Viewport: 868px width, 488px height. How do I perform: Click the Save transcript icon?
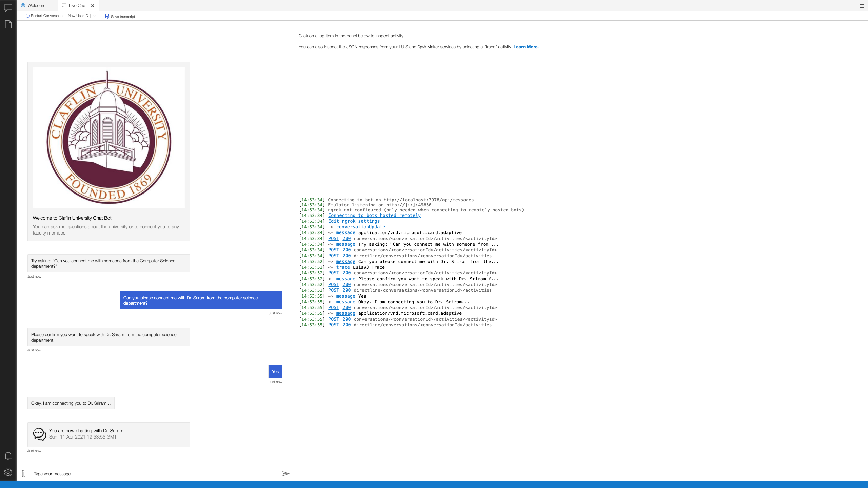pyautogui.click(x=107, y=16)
